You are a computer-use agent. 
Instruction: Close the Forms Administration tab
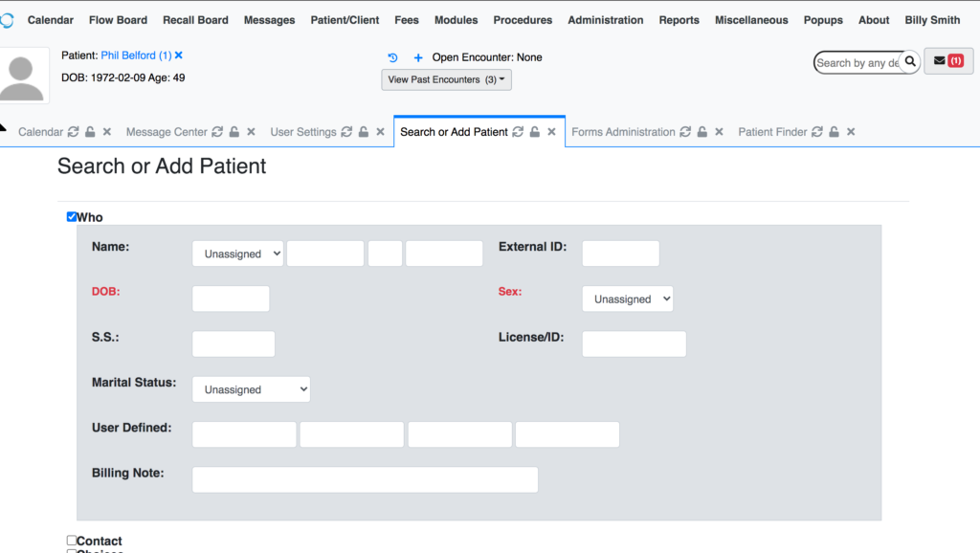pos(719,132)
